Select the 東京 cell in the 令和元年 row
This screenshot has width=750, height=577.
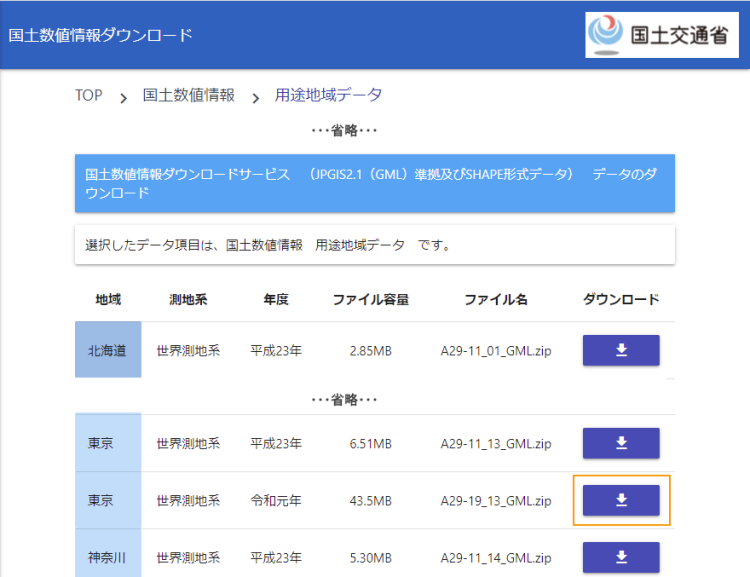click(108, 500)
